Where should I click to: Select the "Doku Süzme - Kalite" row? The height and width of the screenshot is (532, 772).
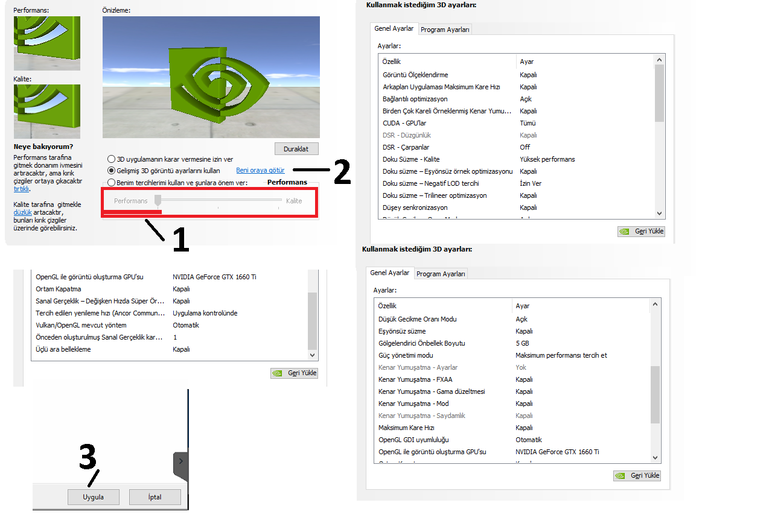coord(516,159)
